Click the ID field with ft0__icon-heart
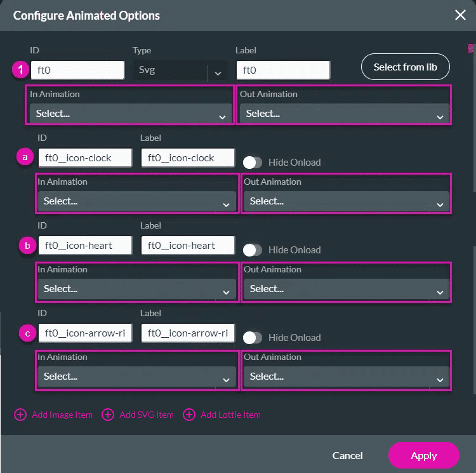Screen dimensions: 476x473 pyautogui.click(x=85, y=245)
